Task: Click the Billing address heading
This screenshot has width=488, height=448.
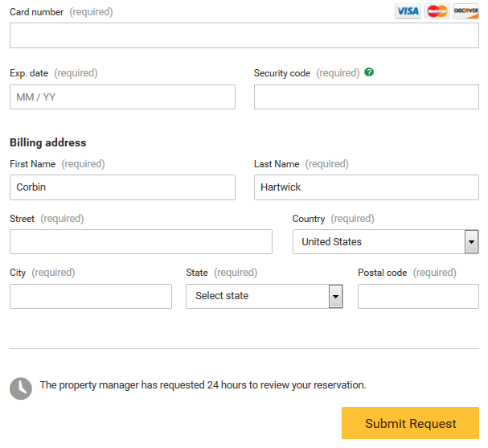Action: point(48,142)
